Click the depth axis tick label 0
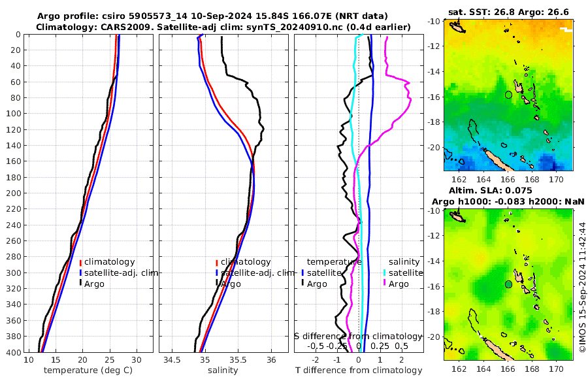The height and width of the screenshot is (379, 588). tap(18, 35)
